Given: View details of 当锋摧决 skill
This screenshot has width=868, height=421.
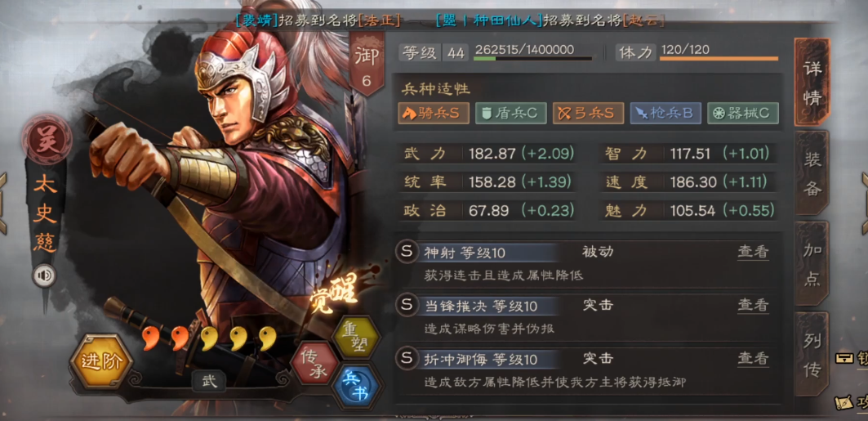Looking at the screenshot, I should pyautogui.click(x=753, y=305).
